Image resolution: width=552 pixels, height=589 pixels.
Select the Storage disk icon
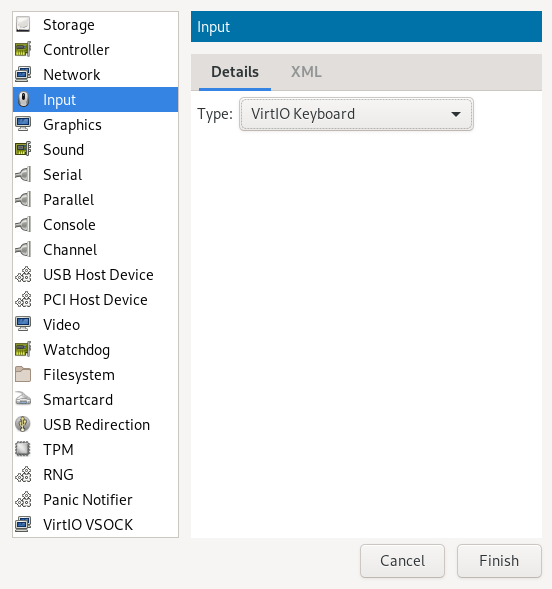(x=23, y=25)
